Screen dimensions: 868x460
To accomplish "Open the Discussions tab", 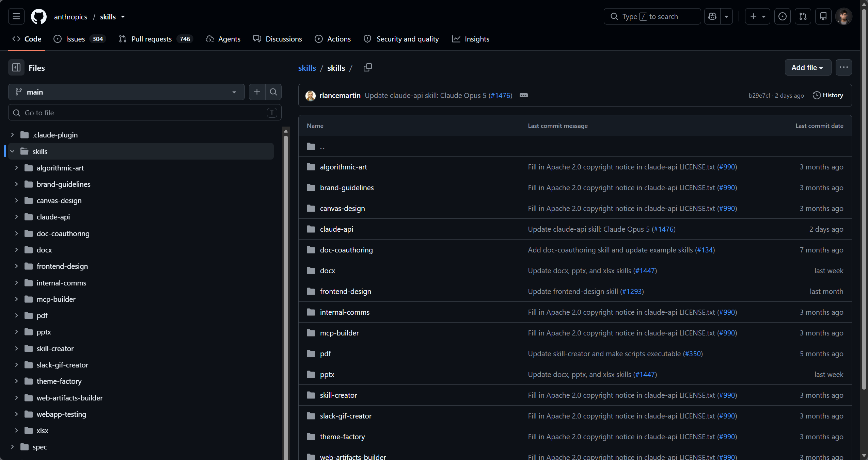I will 278,39.
